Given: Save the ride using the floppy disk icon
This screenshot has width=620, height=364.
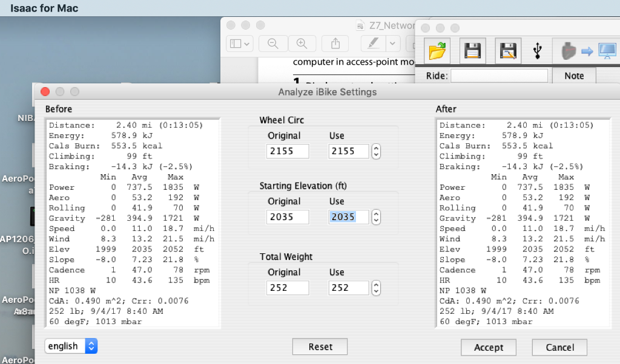Looking at the screenshot, I should click(473, 51).
